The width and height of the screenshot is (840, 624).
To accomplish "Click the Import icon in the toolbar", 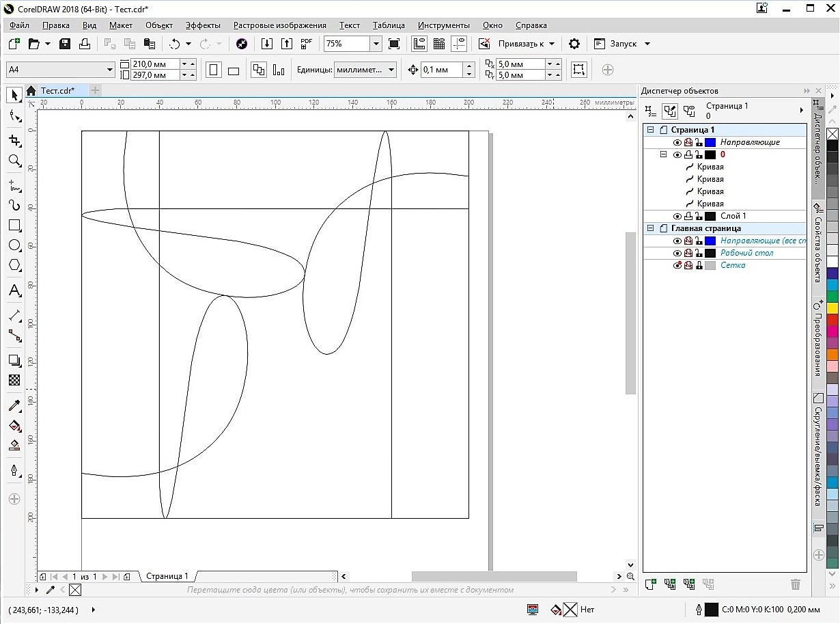I will (267, 44).
